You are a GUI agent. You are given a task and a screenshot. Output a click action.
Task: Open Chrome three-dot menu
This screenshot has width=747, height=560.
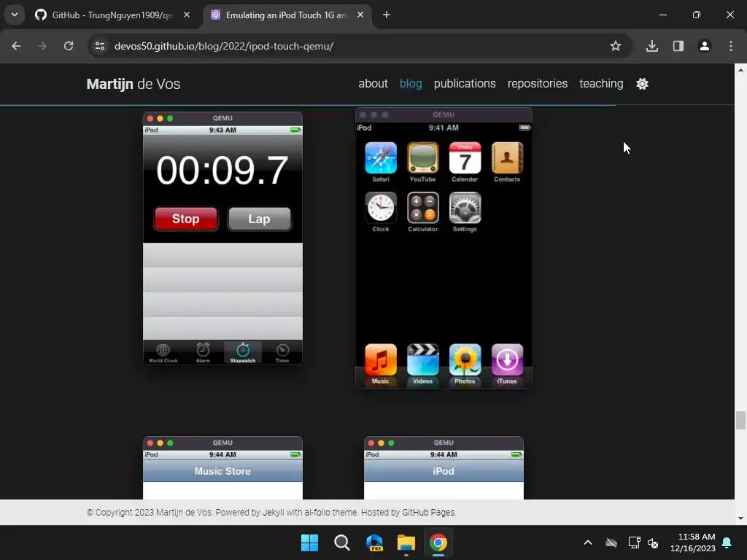(x=731, y=46)
